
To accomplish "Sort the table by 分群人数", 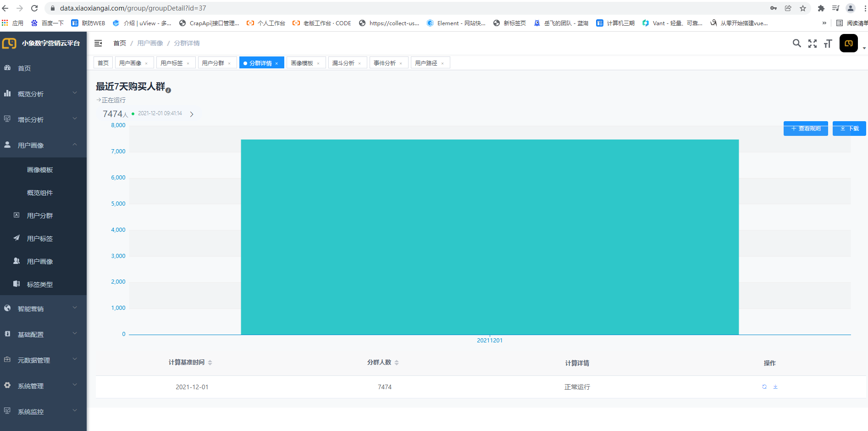I will tap(397, 362).
